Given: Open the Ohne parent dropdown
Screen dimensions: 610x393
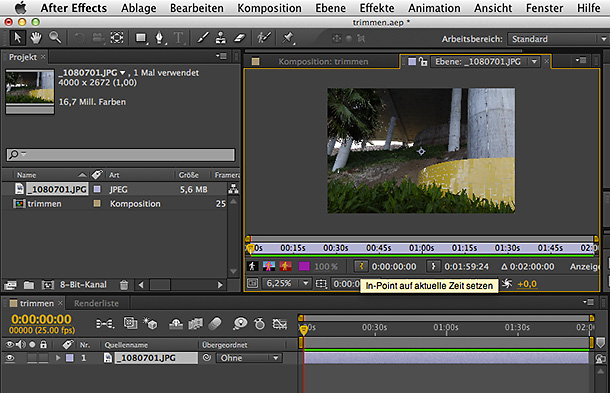Looking at the screenshot, I should pos(249,358).
